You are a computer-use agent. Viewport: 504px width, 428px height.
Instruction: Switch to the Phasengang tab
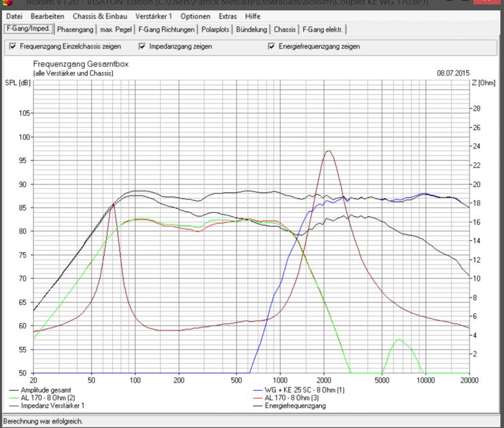pyautogui.click(x=75, y=29)
